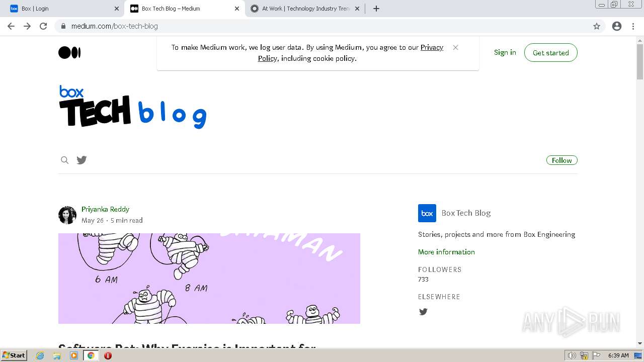Switch to the Box Tech Blog – Medium tab
The image size is (644, 362).
[x=184, y=9]
